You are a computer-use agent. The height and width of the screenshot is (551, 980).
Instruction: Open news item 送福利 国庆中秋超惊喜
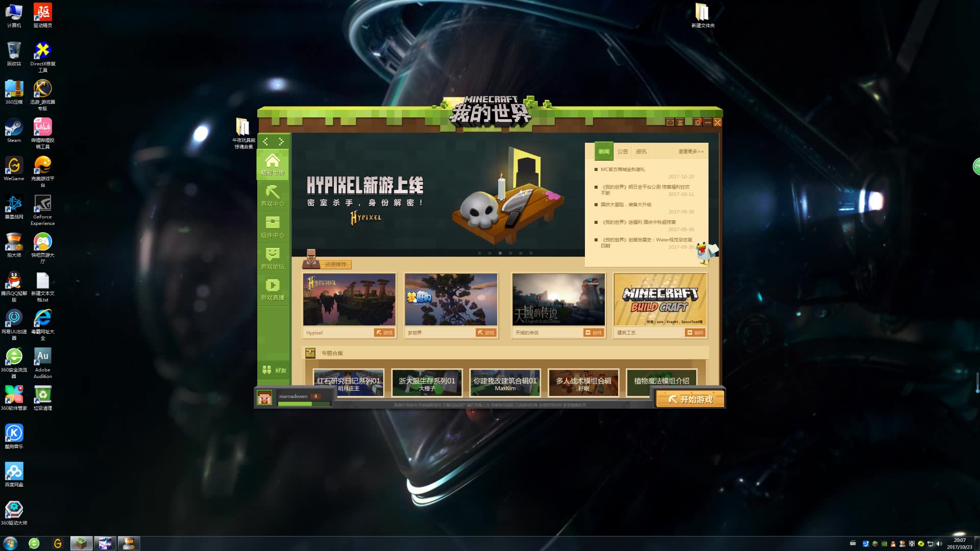(x=638, y=222)
